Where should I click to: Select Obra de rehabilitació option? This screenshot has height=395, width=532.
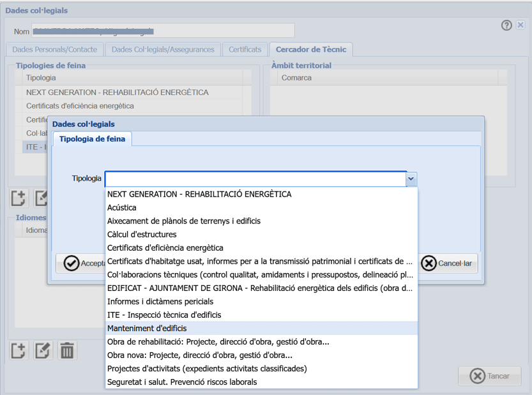pos(262,342)
